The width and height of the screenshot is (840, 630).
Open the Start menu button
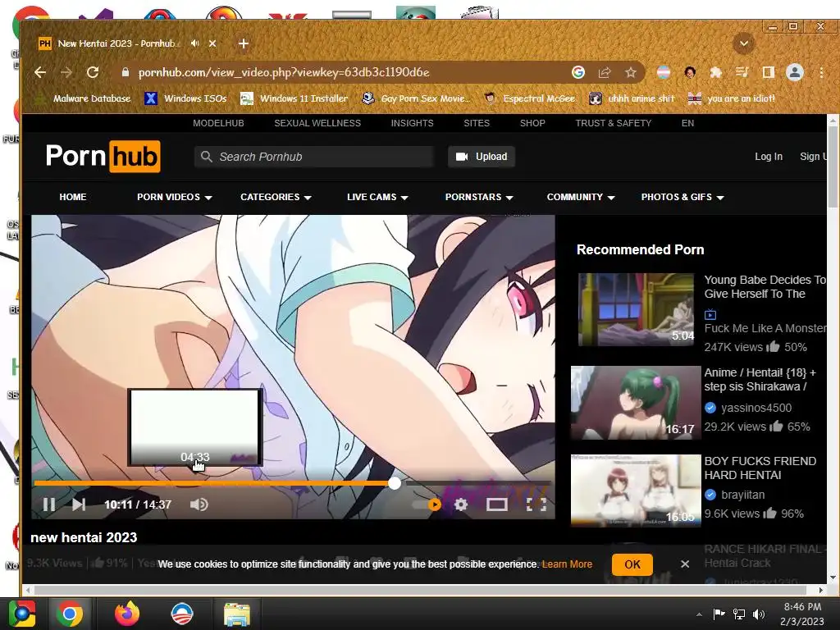22,614
